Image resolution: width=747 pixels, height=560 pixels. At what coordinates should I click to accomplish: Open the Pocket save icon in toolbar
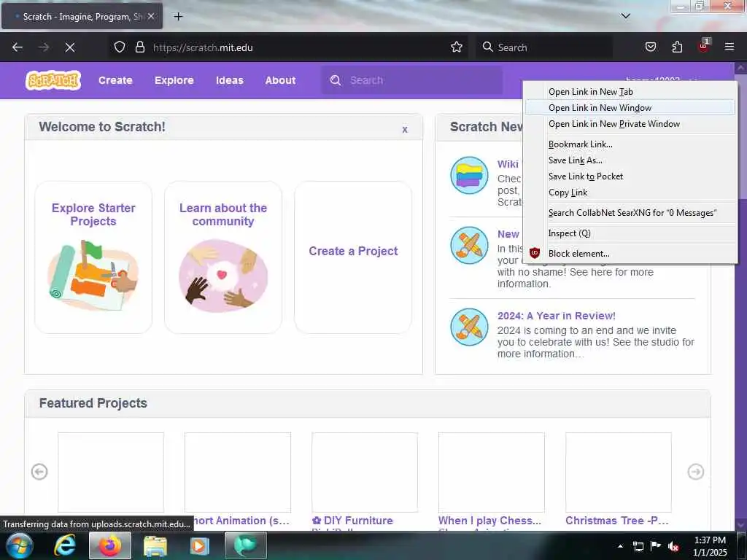pyautogui.click(x=650, y=47)
